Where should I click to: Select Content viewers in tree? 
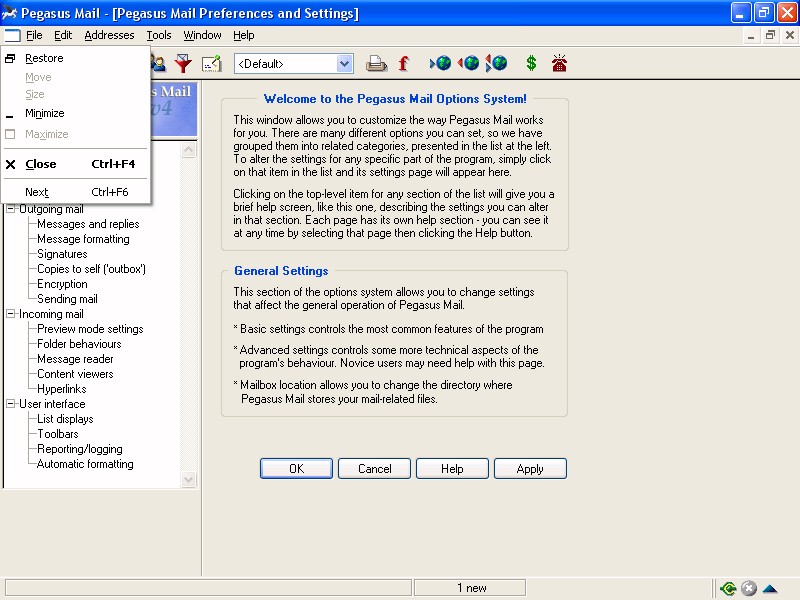tap(75, 374)
